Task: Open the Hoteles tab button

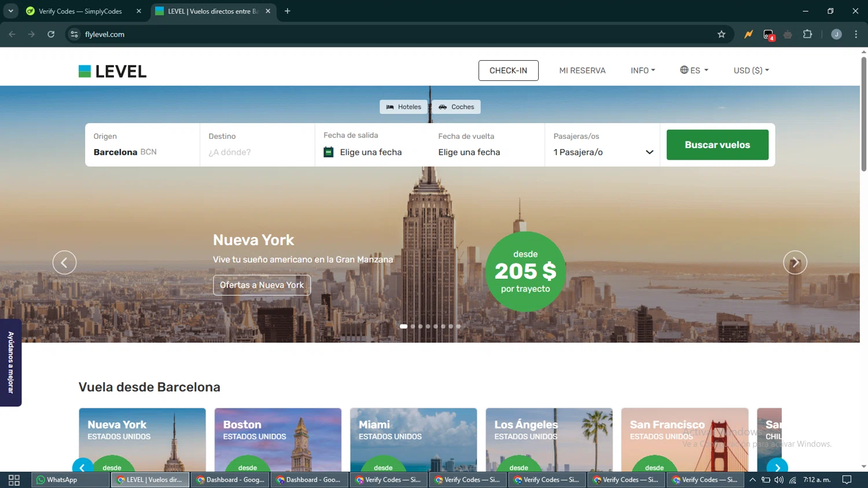Action: pyautogui.click(x=404, y=107)
